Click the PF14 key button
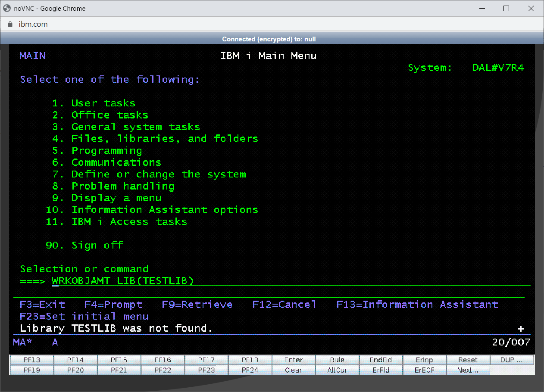Image resolution: width=544 pixels, height=392 pixels. click(x=75, y=360)
